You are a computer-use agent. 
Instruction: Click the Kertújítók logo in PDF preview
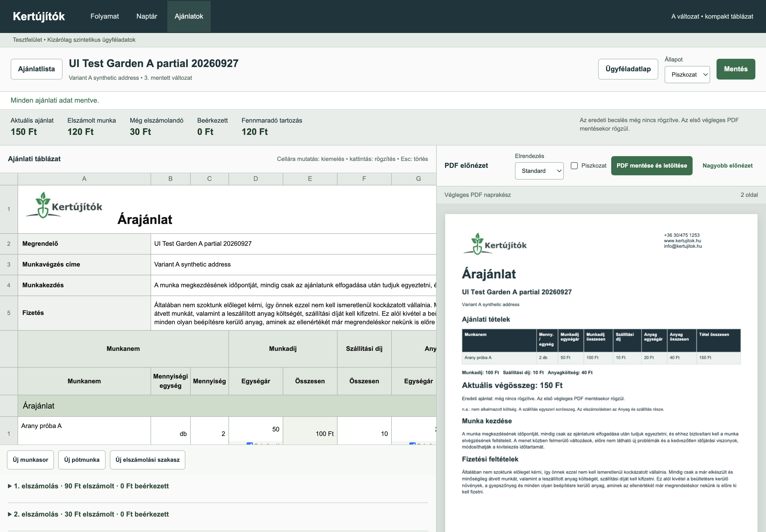pos(495,244)
